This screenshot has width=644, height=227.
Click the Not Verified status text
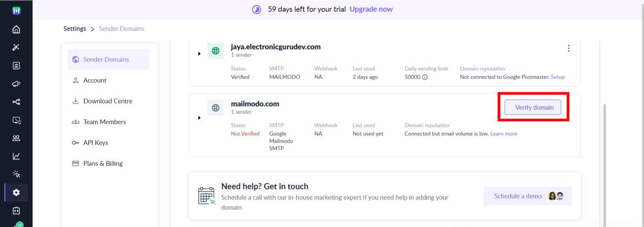245,134
